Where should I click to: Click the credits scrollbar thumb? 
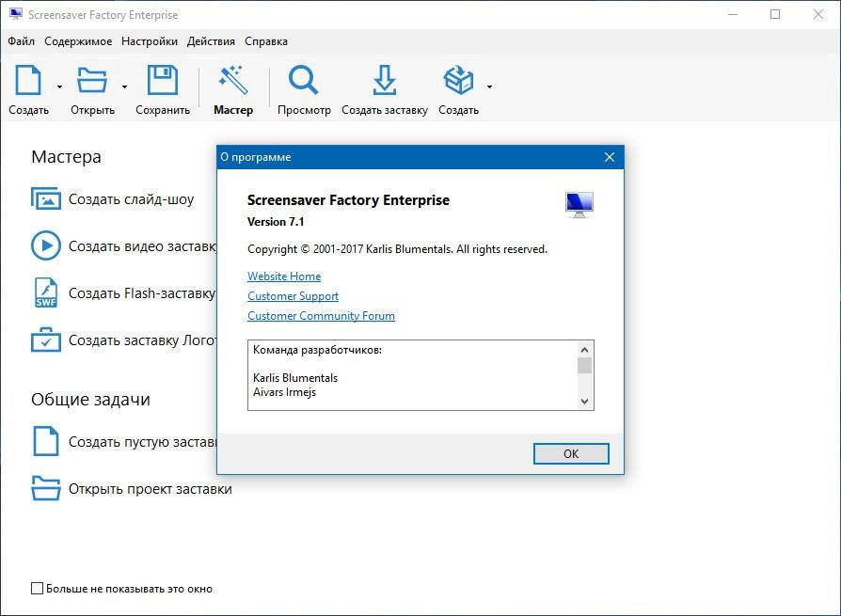(x=584, y=366)
